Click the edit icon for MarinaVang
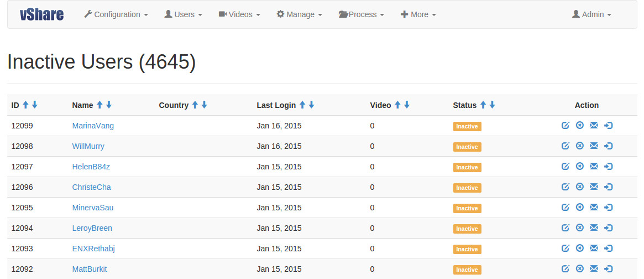Screen dimensions: 644x279 (565, 126)
